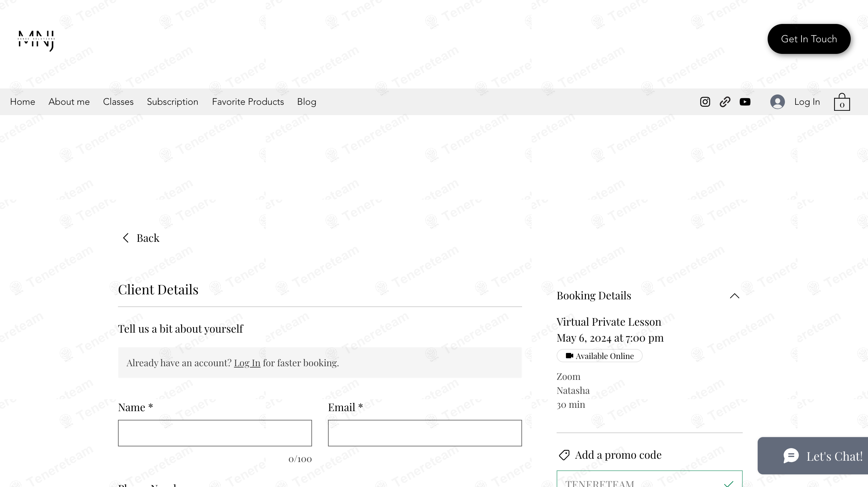868x487 pixels.
Task: Open the Blog page
Action: [x=307, y=102]
